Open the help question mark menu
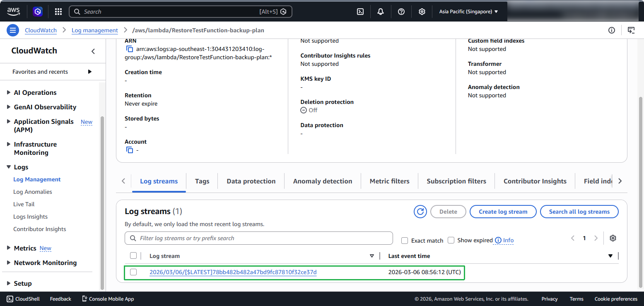Image resolution: width=644 pixels, height=306 pixels. [401, 12]
